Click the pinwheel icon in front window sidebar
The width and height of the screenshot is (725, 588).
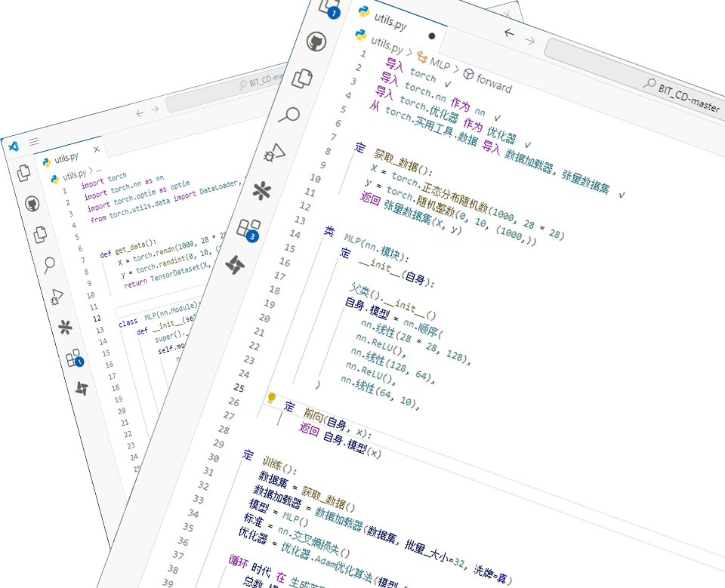(235, 265)
